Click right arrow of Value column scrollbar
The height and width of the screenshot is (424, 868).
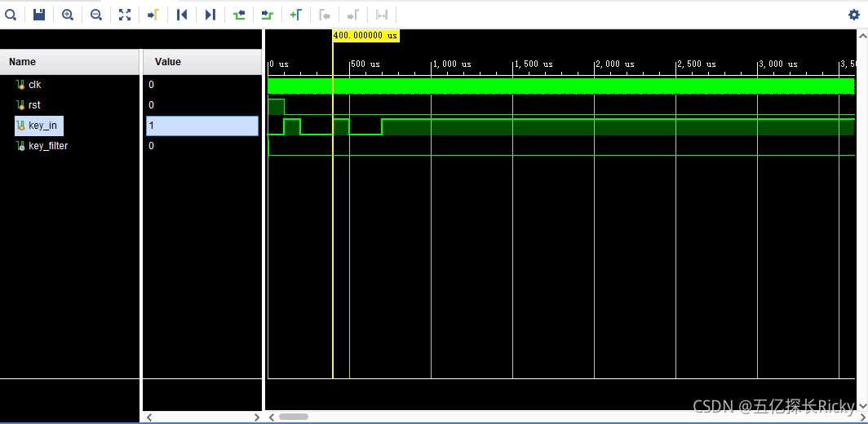256,417
